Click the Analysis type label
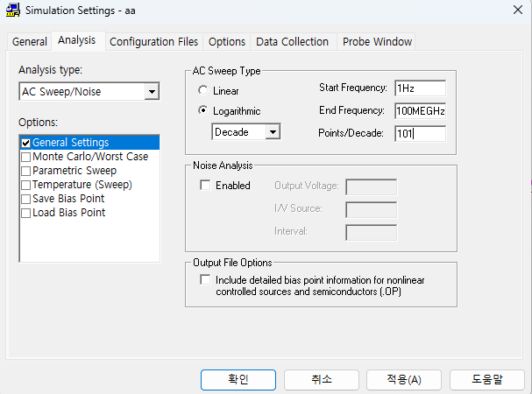The height and width of the screenshot is (394, 532). [x=50, y=70]
